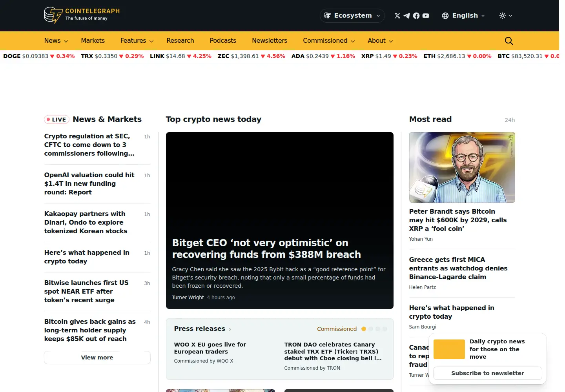565x392 pixels.
Task: Expand the English language dropdown
Action: click(x=464, y=16)
